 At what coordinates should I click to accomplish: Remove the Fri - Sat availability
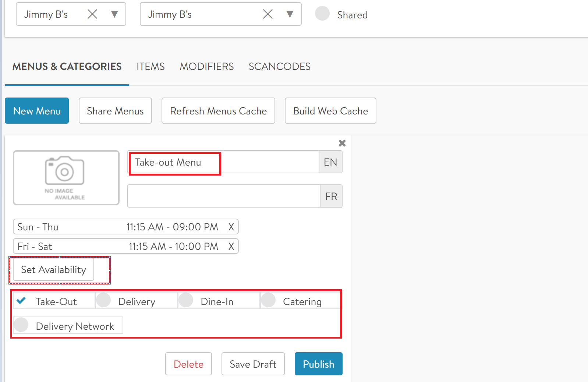coord(231,247)
